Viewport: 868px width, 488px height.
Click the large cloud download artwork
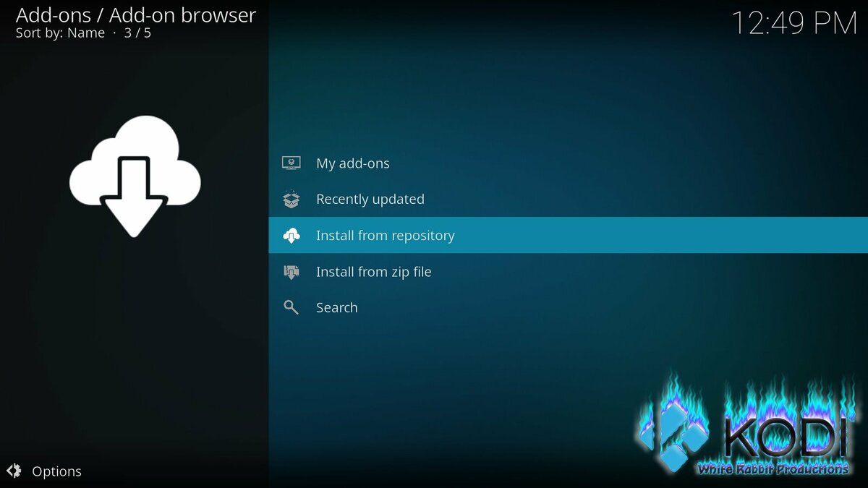135,176
